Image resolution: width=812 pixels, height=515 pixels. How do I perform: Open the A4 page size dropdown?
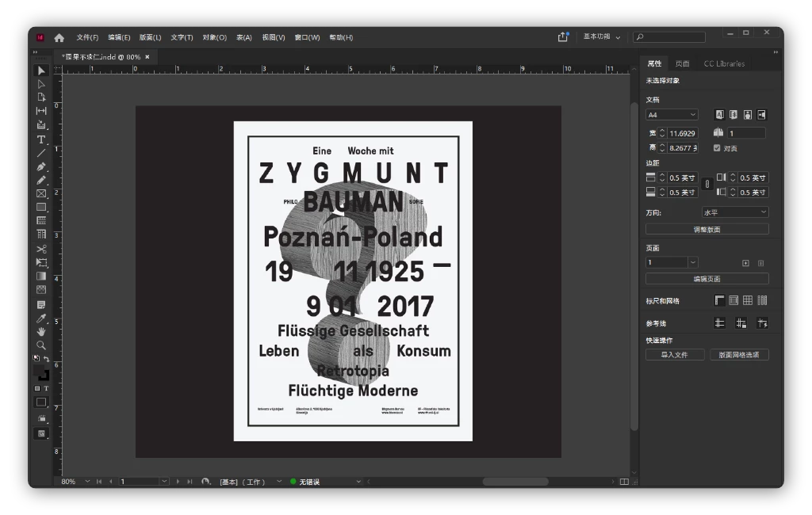click(x=672, y=115)
